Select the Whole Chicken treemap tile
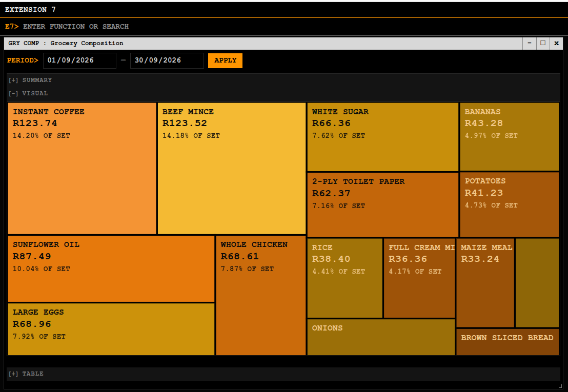The height and width of the screenshot is (392, 568). pos(261,295)
